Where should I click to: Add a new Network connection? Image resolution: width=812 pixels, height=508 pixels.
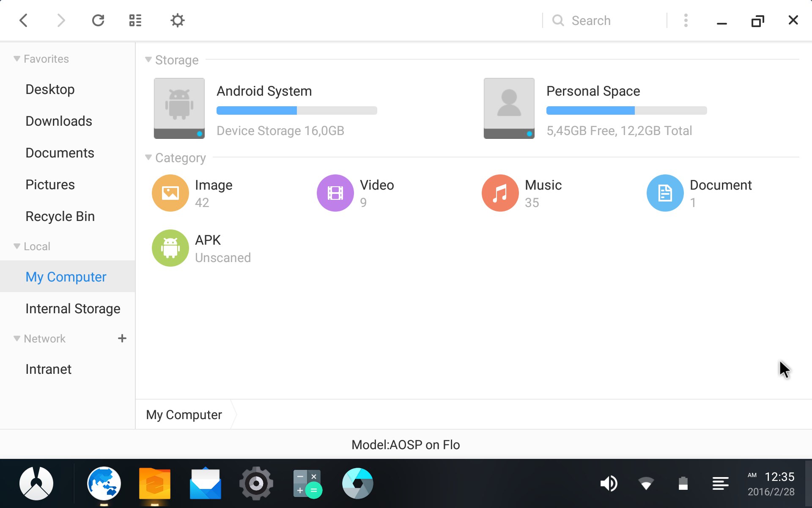[x=122, y=338]
